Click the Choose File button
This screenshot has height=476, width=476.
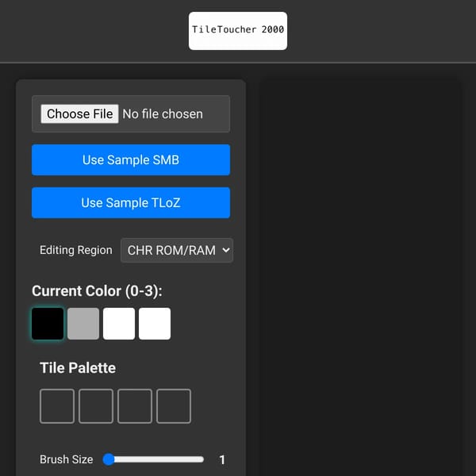[x=79, y=114]
